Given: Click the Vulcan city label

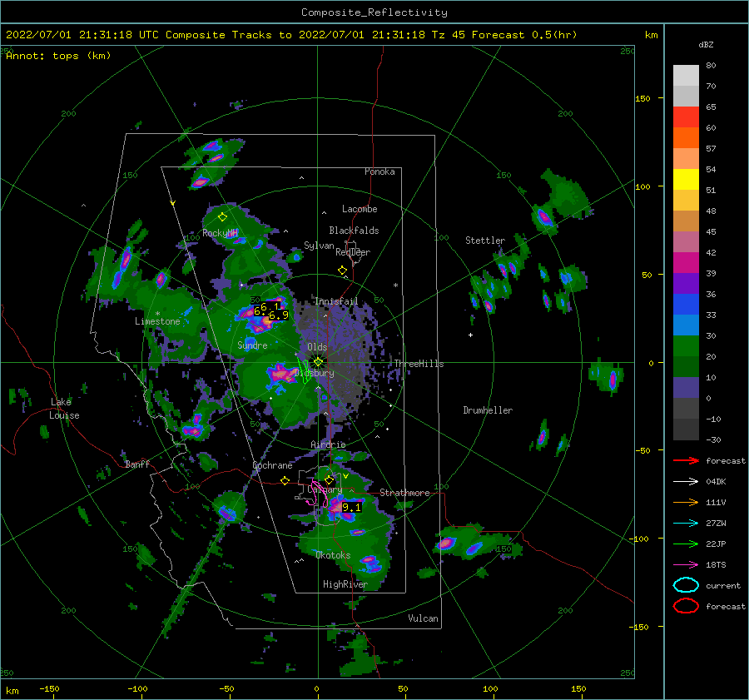Looking at the screenshot, I should (x=423, y=618).
